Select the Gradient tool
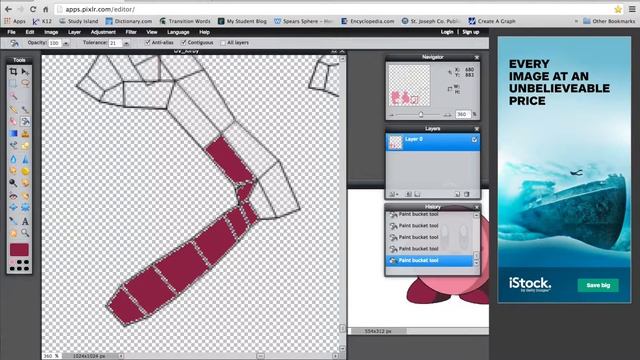 click(x=13, y=133)
